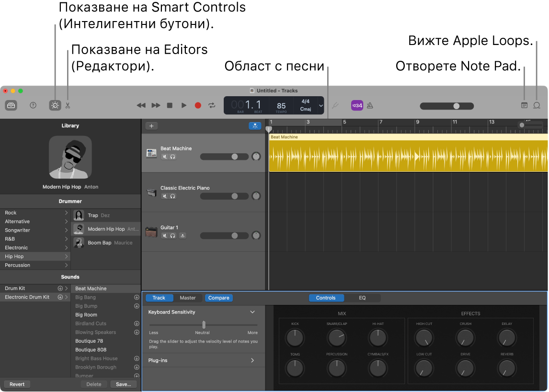This screenshot has width=549, height=392.
Task: Show Smart Controls via gear icon
Action: (55, 105)
